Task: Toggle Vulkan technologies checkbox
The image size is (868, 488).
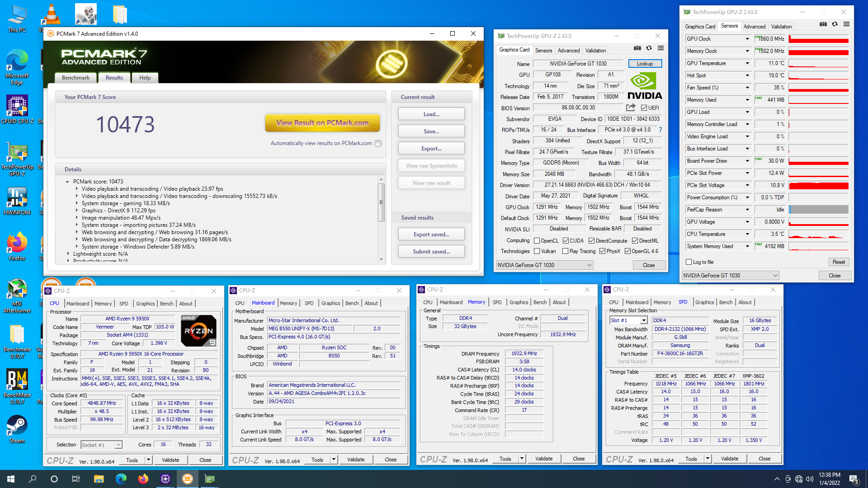Action: 537,251
